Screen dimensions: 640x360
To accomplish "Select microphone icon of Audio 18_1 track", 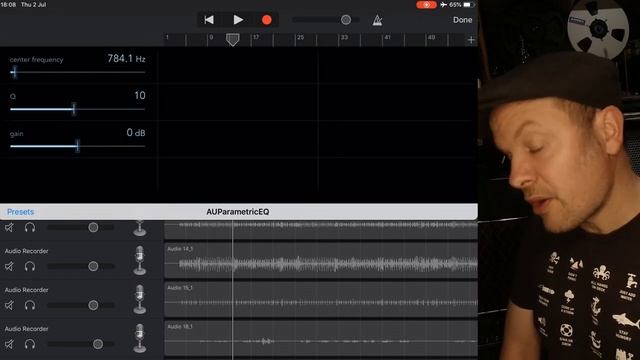I will click(140, 338).
